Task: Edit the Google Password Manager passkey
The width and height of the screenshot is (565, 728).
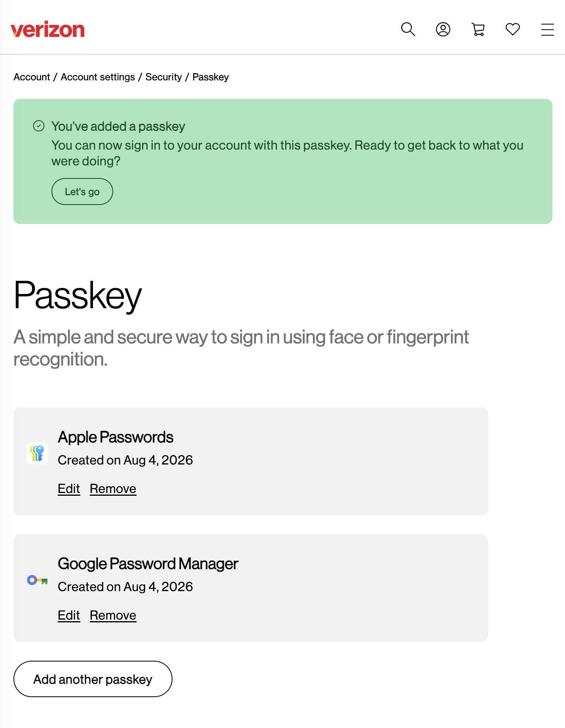Action: pyautogui.click(x=69, y=615)
